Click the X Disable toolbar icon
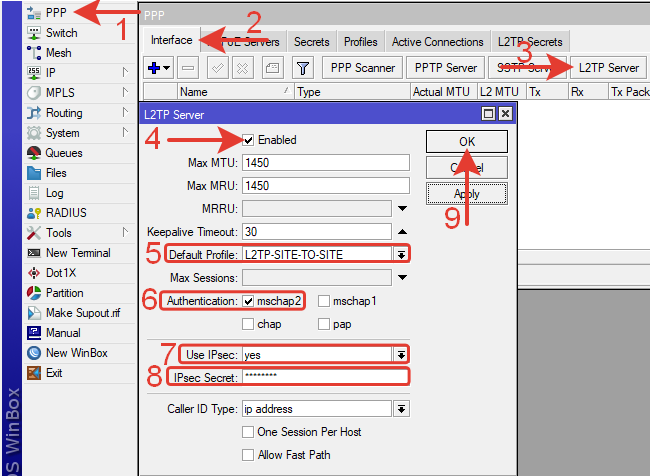Viewport: 650px width, 476px height. 243,68
